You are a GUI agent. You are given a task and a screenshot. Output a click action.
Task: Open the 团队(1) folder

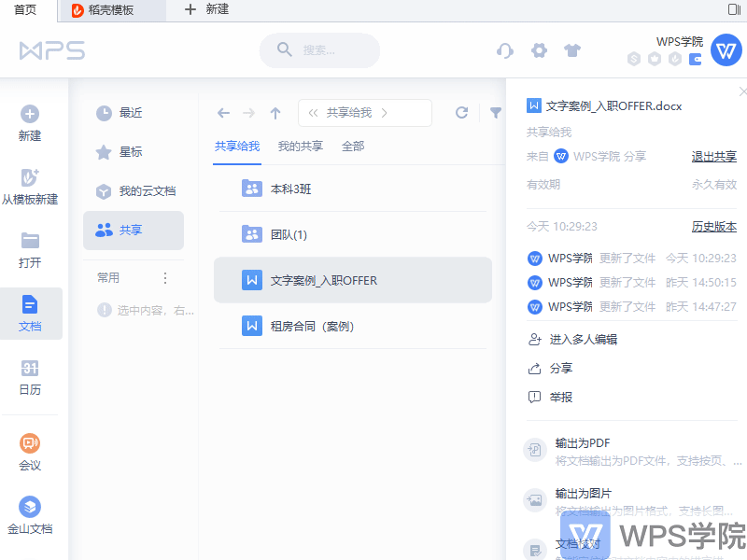353,235
